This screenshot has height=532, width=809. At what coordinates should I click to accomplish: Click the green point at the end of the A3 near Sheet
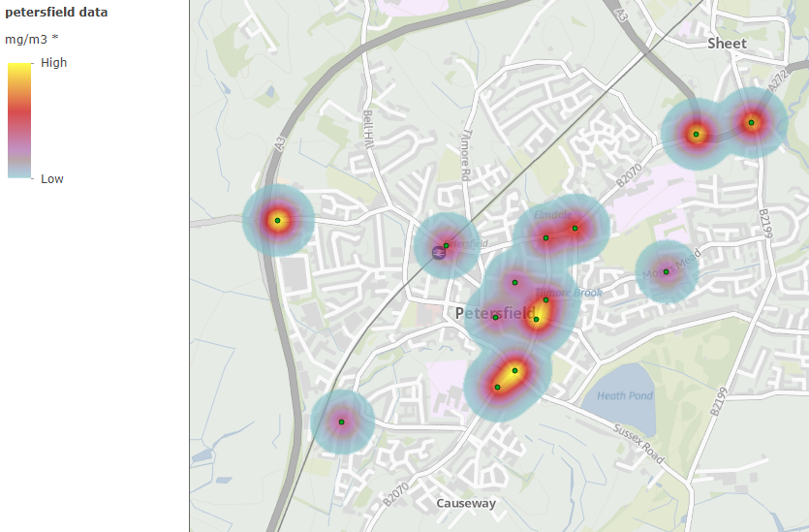pyautogui.click(x=696, y=134)
